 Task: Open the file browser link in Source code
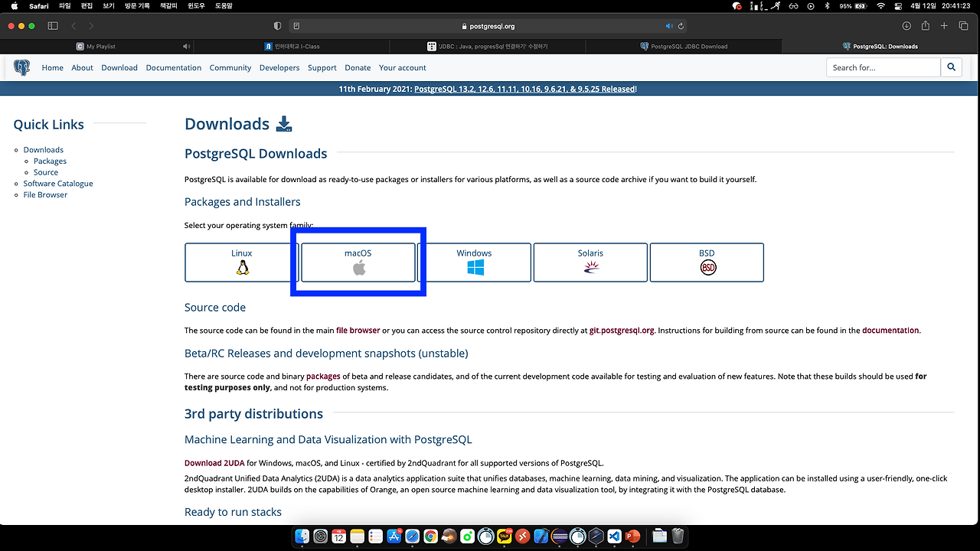coord(358,331)
